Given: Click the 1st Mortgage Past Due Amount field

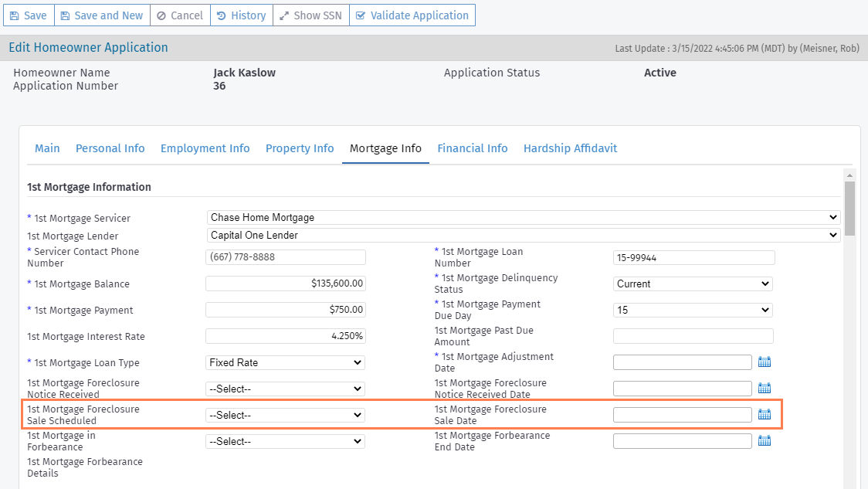Looking at the screenshot, I should (692, 336).
